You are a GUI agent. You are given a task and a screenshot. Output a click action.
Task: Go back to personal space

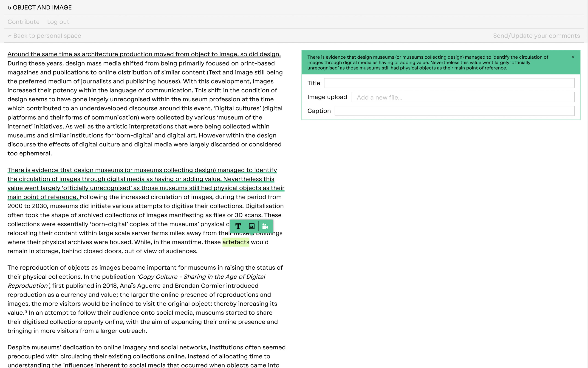click(47, 36)
